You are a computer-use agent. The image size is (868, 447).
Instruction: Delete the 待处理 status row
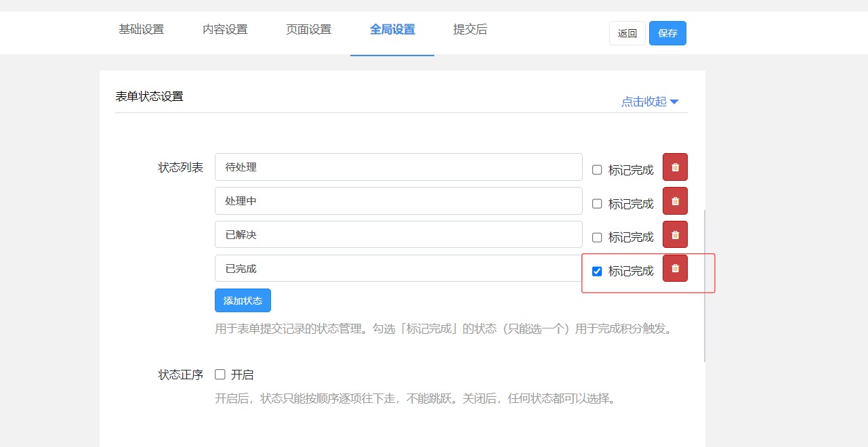pos(675,167)
